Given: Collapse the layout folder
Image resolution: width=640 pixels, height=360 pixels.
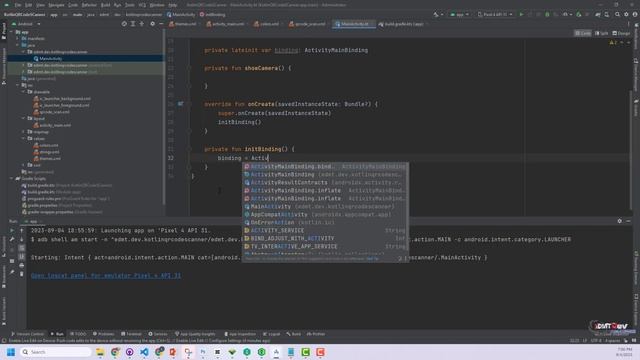Looking at the screenshot, I should [x=24, y=118].
